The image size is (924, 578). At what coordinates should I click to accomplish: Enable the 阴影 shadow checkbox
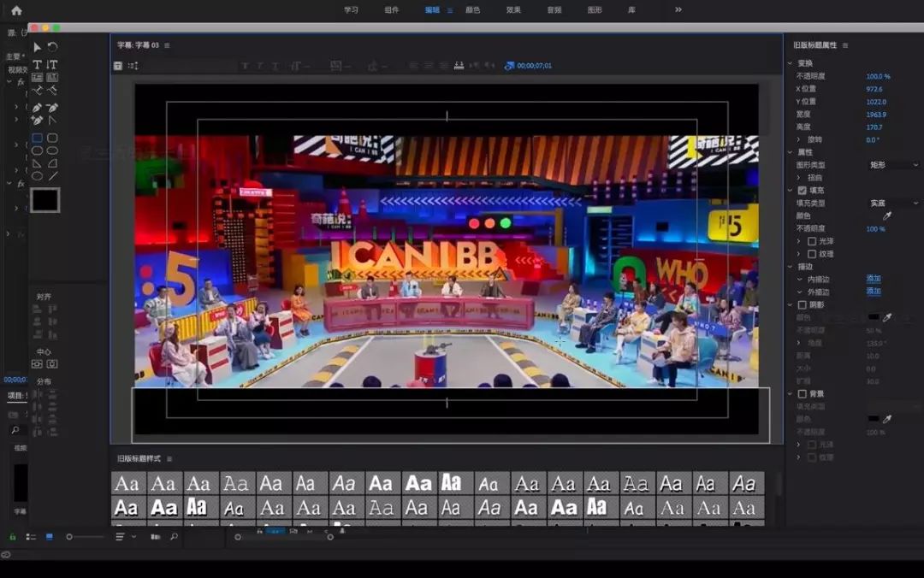(x=802, y=304)
